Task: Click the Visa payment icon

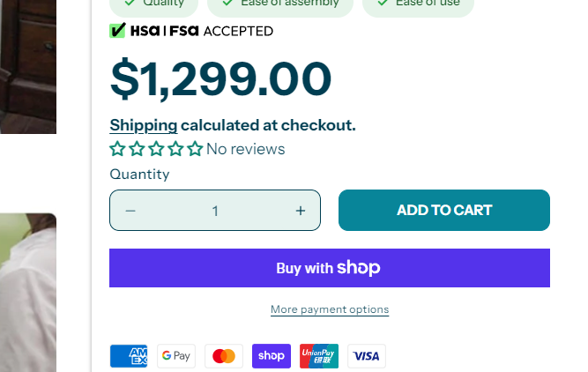Action: [367, 356]
